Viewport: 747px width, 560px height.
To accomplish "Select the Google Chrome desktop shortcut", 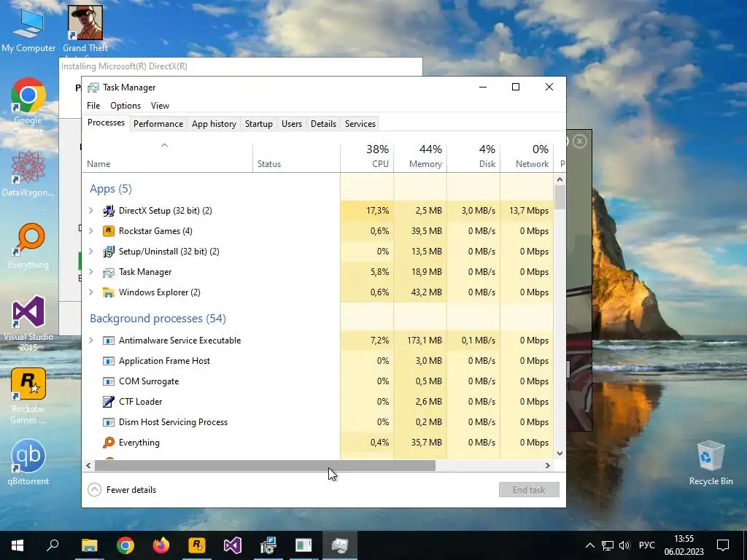I will coord(28,106).
